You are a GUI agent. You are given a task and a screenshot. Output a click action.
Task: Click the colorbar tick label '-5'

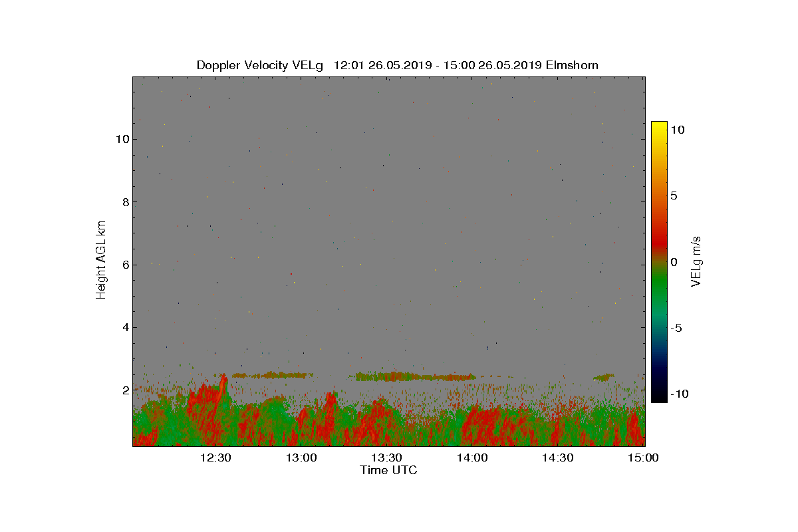676,328
